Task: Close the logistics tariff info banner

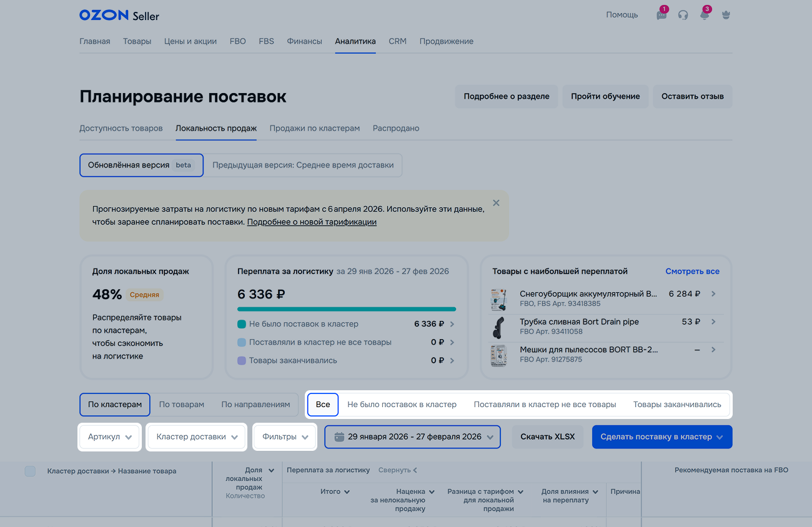Action: point(496,203)
